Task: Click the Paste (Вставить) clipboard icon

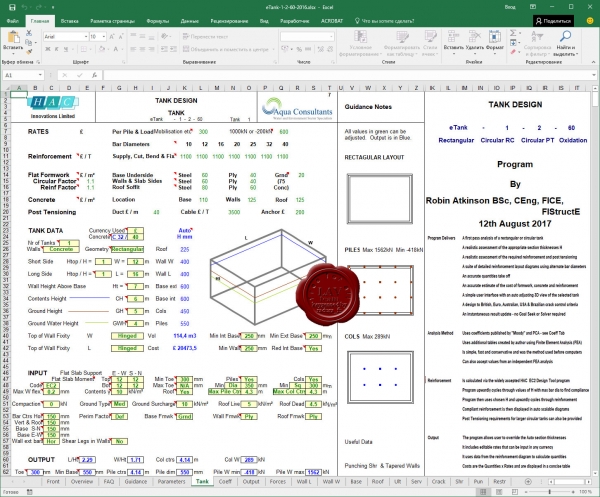Action: pyautogui.click(x=13, y=37)
